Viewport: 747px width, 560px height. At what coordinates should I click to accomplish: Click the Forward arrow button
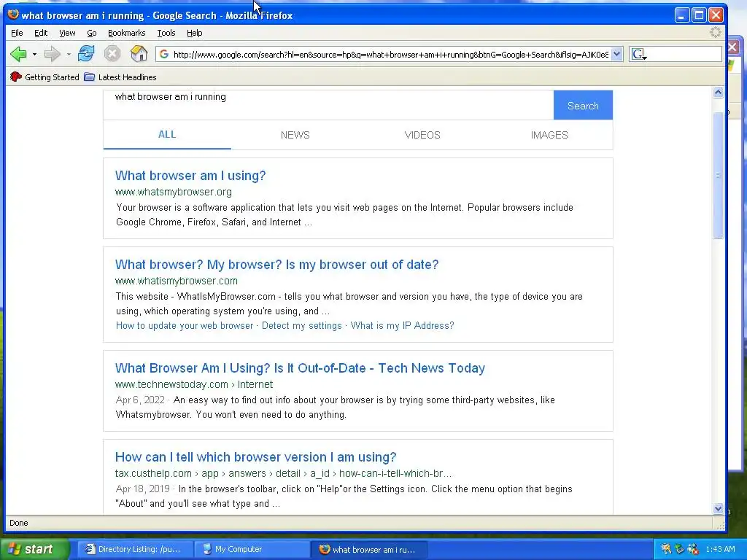(x=52, y=54)
